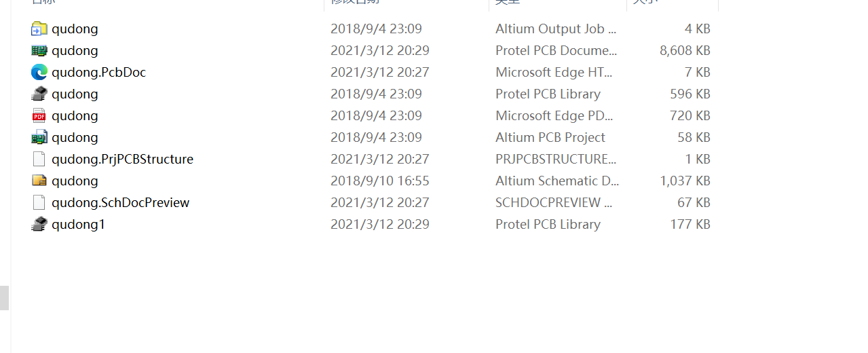This screenshot has height=353, width=868.
Task: Click the blank icon of qudong.SchDocPreview
Action: (39, 202)
